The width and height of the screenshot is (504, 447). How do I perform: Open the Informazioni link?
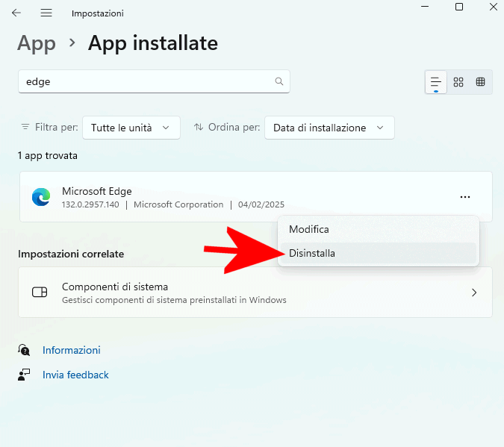click(72, 350)
